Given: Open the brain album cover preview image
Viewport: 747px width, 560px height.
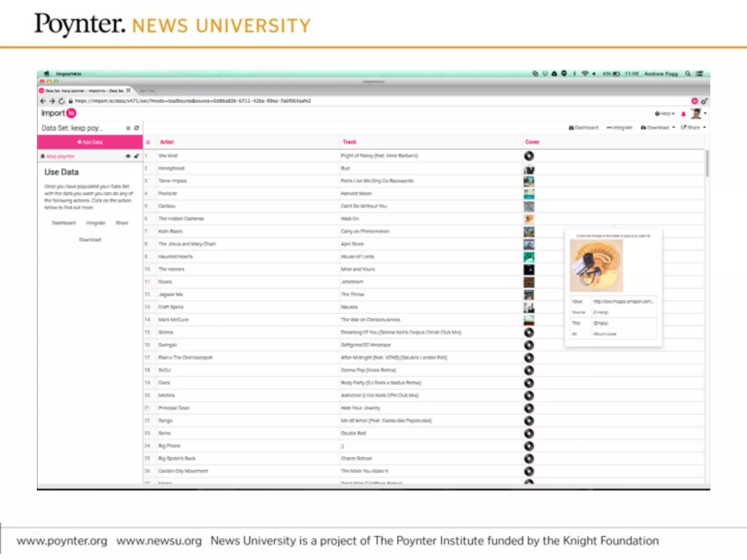Looking at the screenshot, I should [596, 266].
